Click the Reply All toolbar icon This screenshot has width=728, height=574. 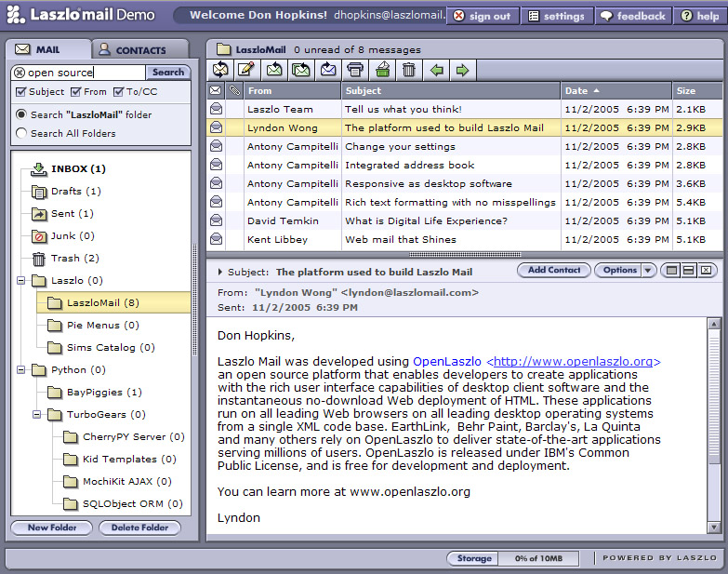click(301, 70)
